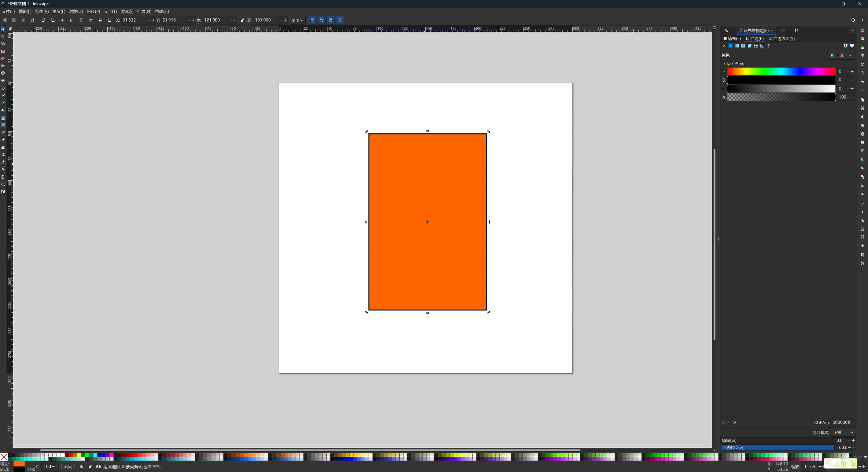
Task: Choose linear gradient paint type
Action: (737, 46)
